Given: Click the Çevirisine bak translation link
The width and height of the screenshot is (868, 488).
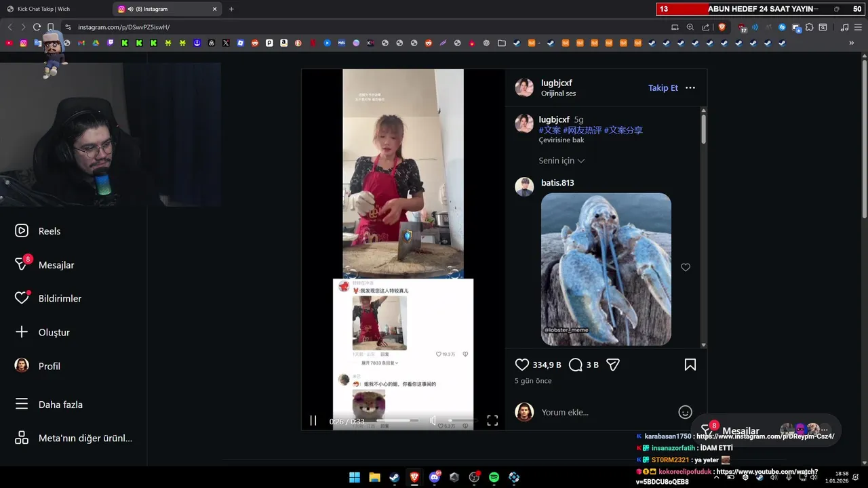Looking at the screenshot, I should click(561, 140).
